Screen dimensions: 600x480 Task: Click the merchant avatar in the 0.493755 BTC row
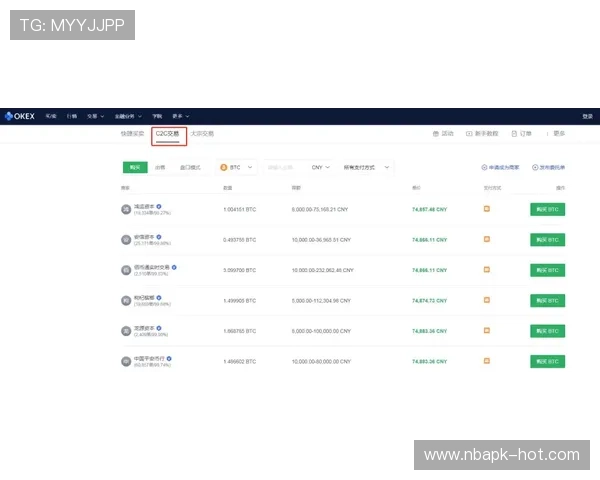pos(126,240)
